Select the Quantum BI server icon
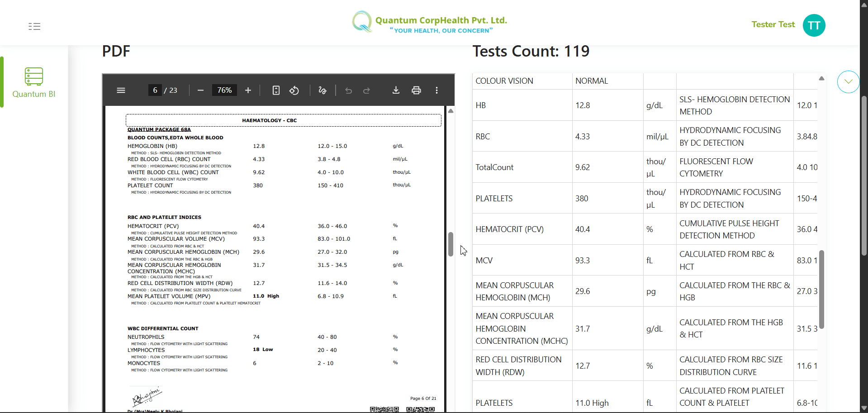The image size is (868, 413). click(x=33, y=76)
